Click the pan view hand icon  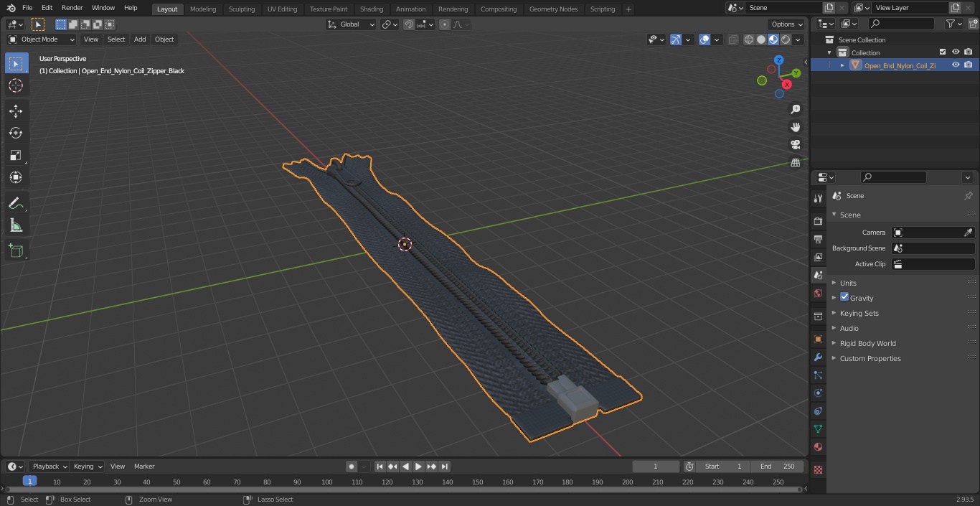click(x=795, y=127)
